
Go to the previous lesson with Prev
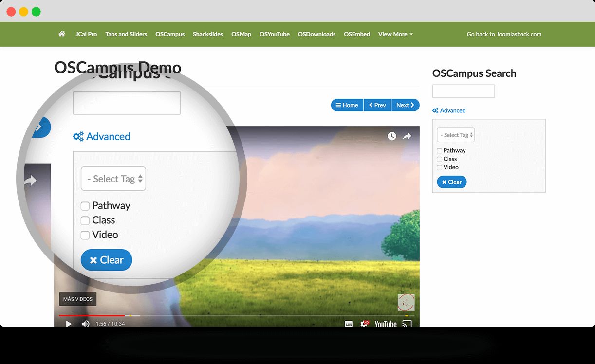coord(377,105)
